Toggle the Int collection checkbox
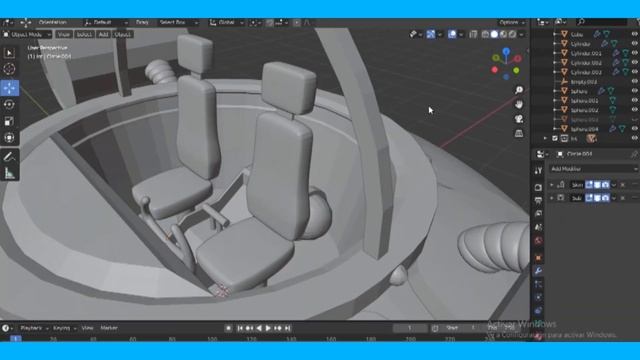 point(555,139)
